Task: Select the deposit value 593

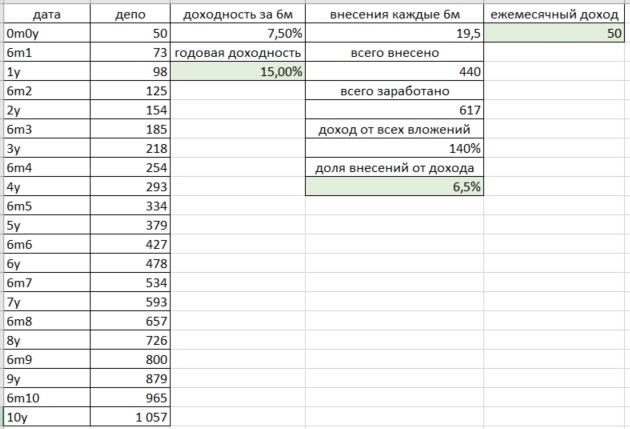Action: 130,302
